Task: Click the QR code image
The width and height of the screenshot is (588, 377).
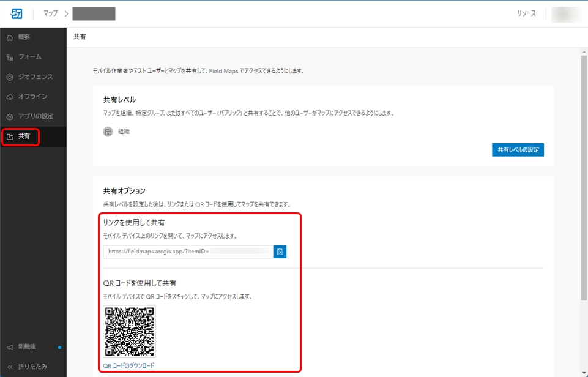Action: pyautogui.click(x=129, y=332)
